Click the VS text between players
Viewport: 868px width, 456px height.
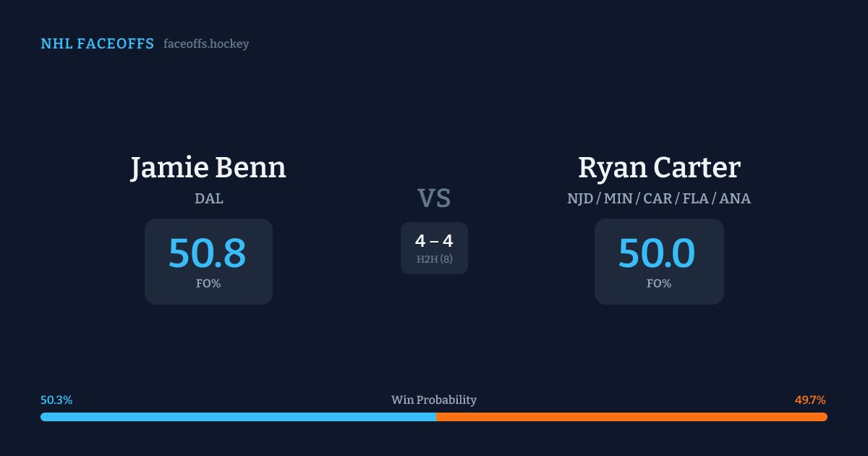click(x=434, y=198)
